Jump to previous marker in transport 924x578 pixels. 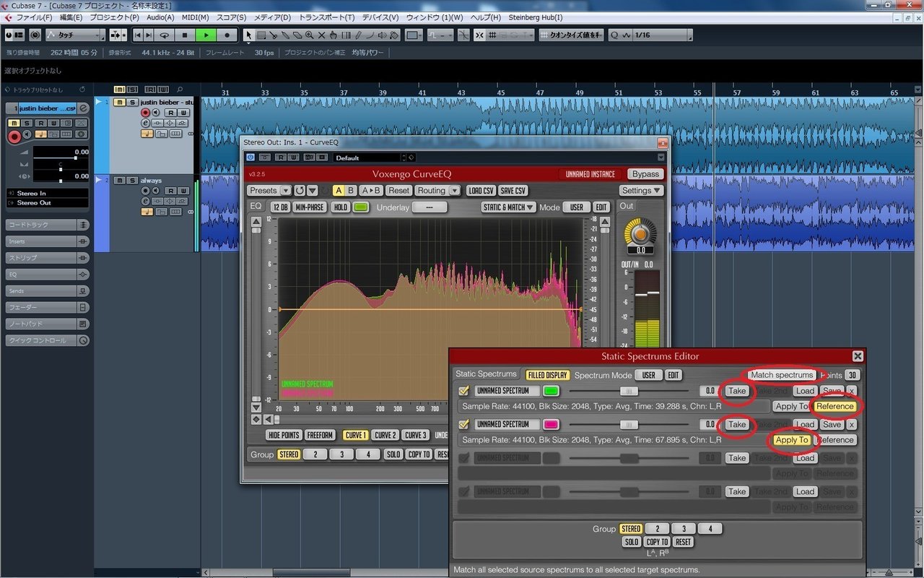coord(137,35)
